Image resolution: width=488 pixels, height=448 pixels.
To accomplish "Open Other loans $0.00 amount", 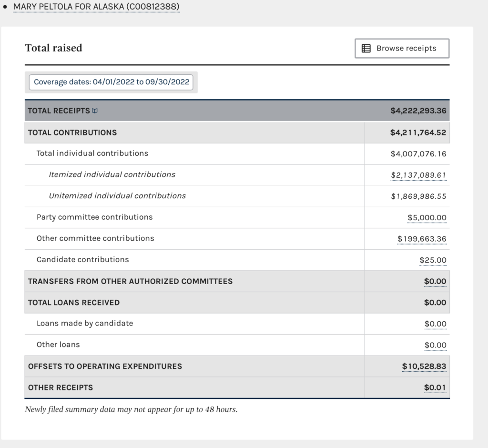I will (436, 345).
